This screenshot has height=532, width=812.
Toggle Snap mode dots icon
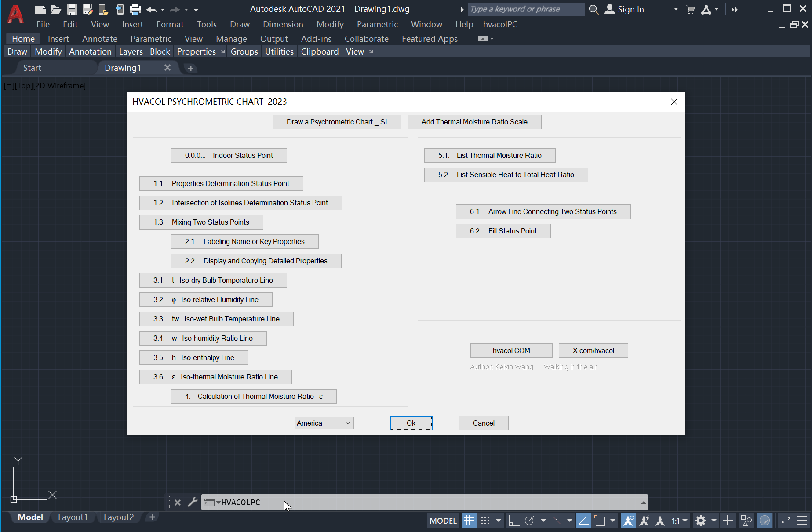pyautogui.click(x=485, y=521)
